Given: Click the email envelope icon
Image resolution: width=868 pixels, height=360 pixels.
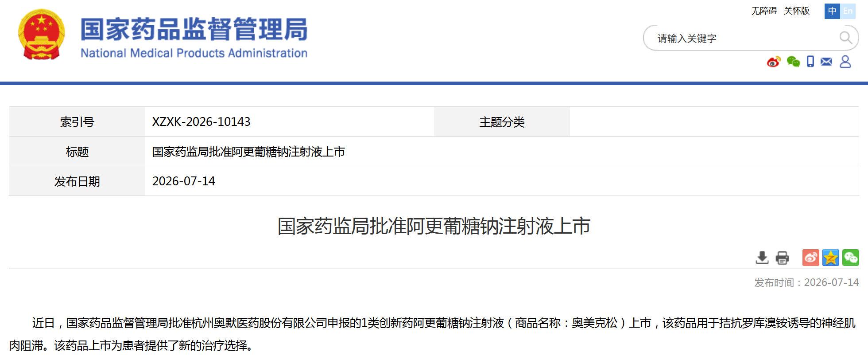Looking at the screenshot, I should point(826,62).
